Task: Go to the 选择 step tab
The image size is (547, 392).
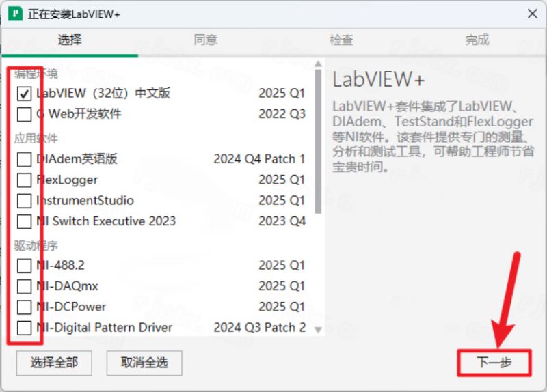Action: [x=70, y=40]
